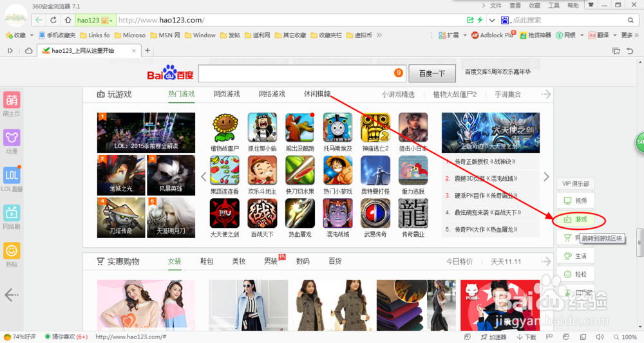Launch the 快刀切水果 game icon

pos(300,171)
